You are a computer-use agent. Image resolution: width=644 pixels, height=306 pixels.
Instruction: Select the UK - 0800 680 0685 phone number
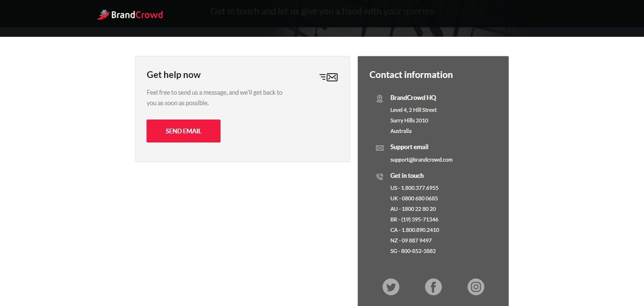(414, 198)
